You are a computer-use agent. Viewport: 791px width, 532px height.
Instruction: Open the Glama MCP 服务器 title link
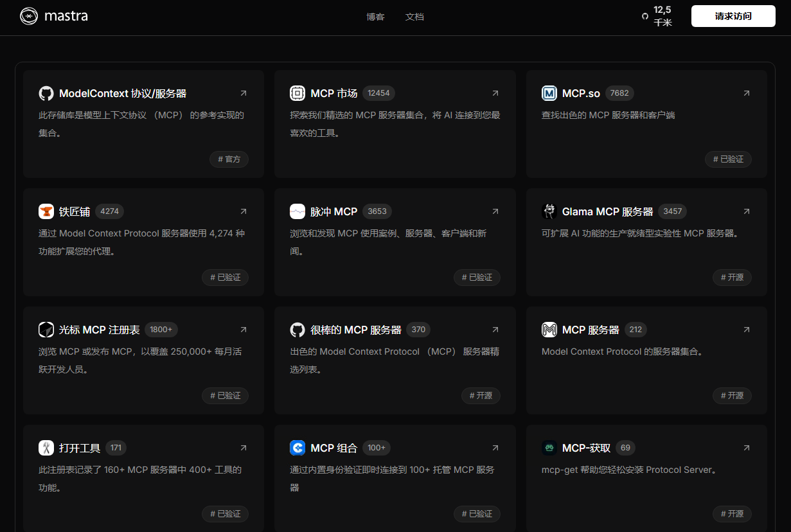[607, 211]
